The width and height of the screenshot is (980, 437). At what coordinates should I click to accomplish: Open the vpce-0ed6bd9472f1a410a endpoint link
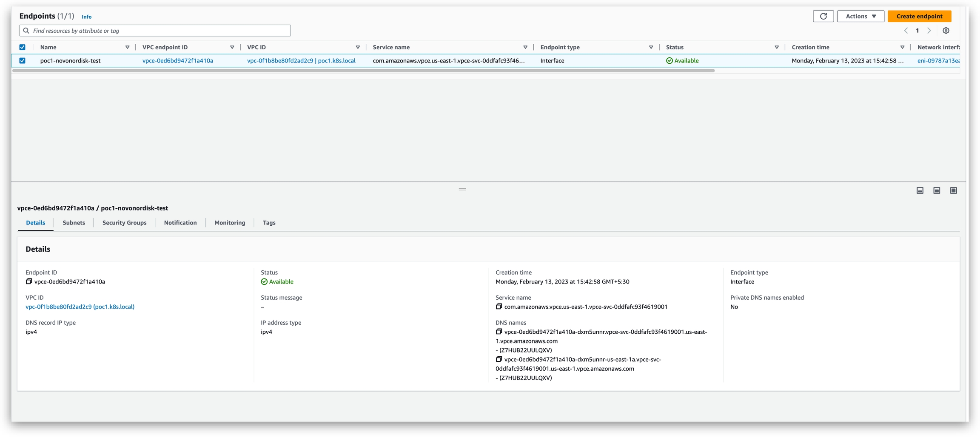[x=178, y=61]
